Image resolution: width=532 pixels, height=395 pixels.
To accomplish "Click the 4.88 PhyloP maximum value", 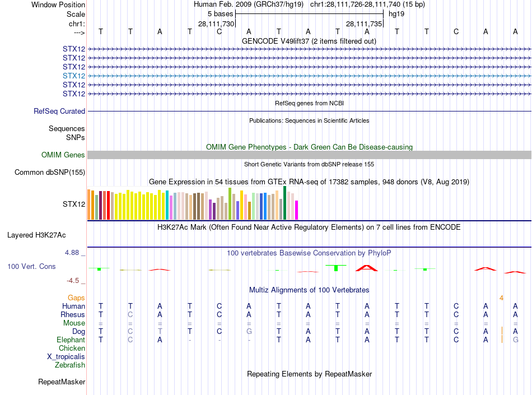I will coord(72,253).
